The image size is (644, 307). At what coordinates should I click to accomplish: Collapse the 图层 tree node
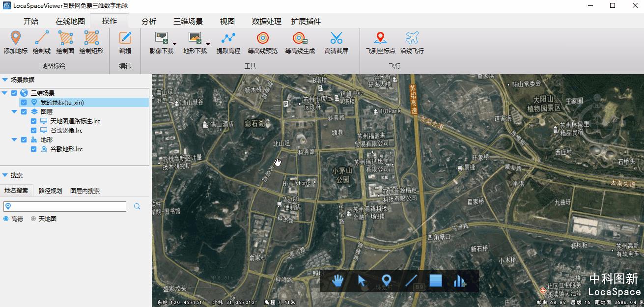click(x=14, y=112)
